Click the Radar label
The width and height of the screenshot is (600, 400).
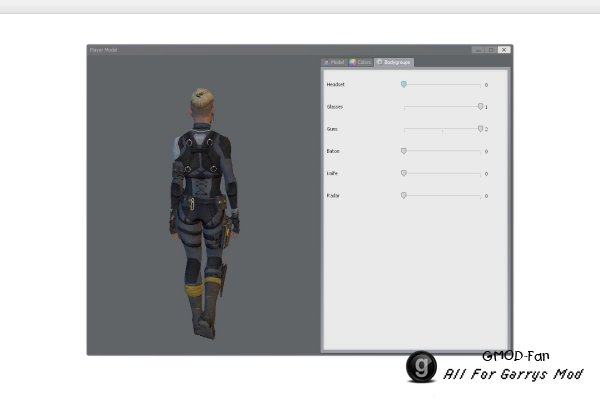click(333, 196)
